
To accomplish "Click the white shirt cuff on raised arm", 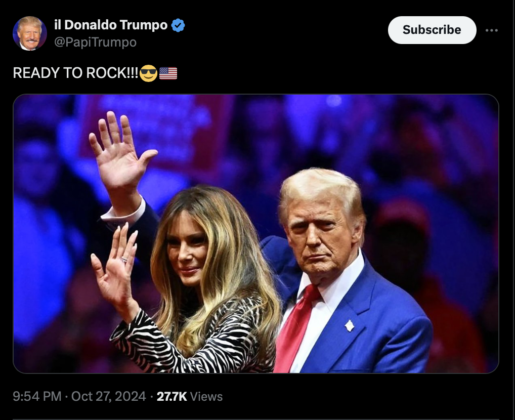I will coord(124,211).
